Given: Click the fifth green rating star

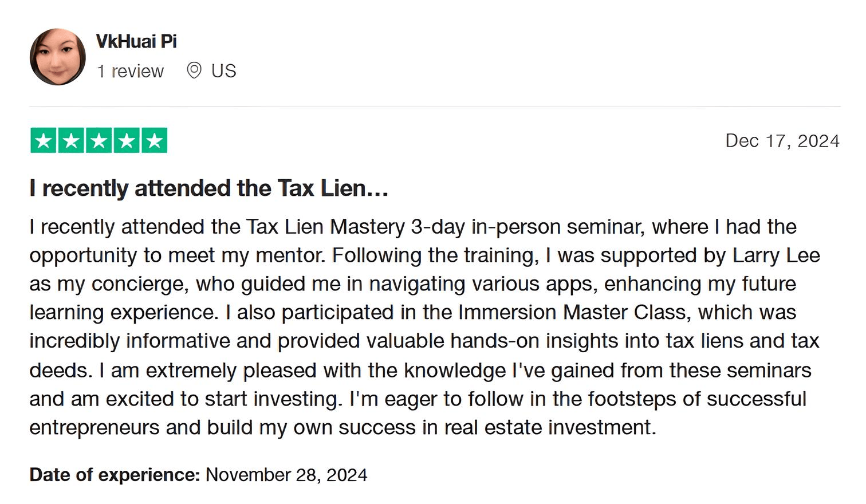Looking at the screenshot, I should [153, 140].
